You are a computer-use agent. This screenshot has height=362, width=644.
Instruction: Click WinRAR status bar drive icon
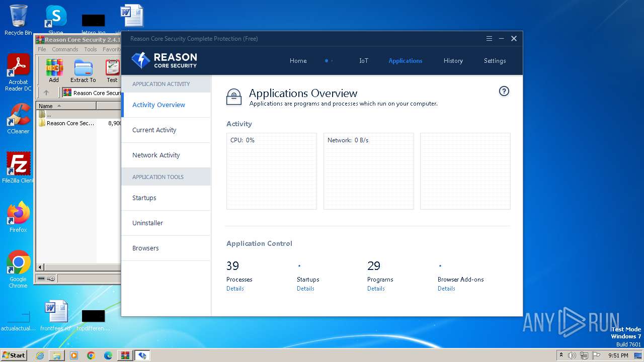pos(41,279)
